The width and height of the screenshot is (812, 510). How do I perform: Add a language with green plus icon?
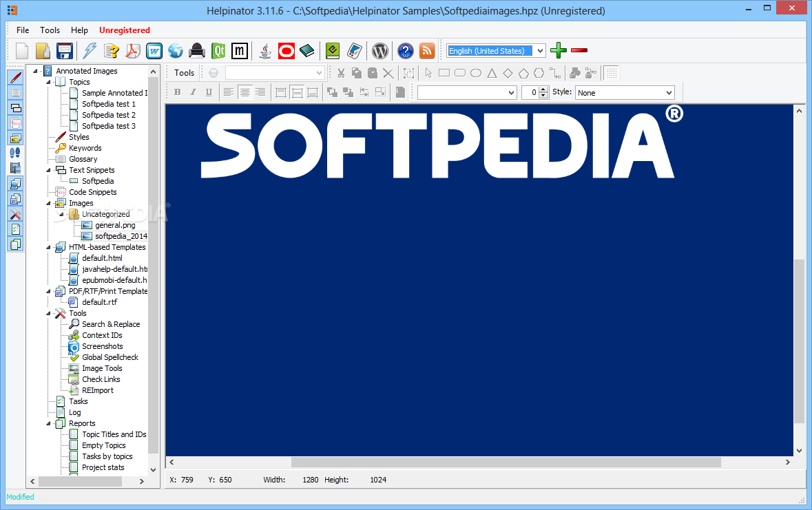559,50
